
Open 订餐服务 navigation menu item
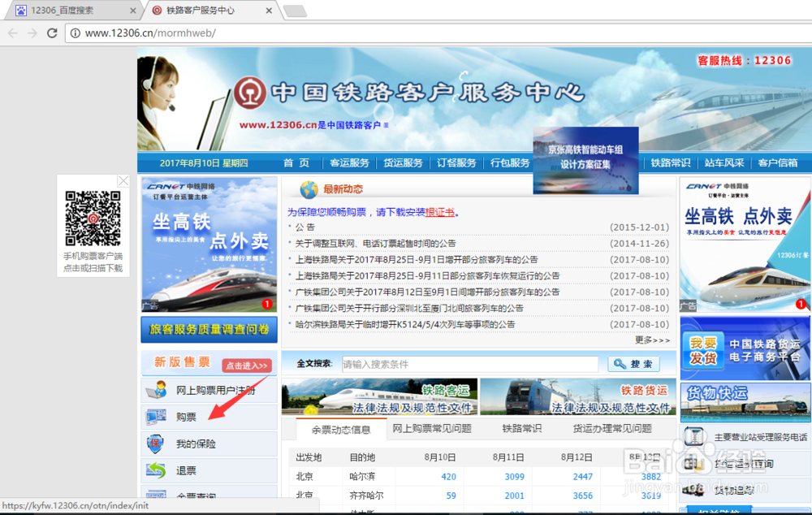pos(456,162)
